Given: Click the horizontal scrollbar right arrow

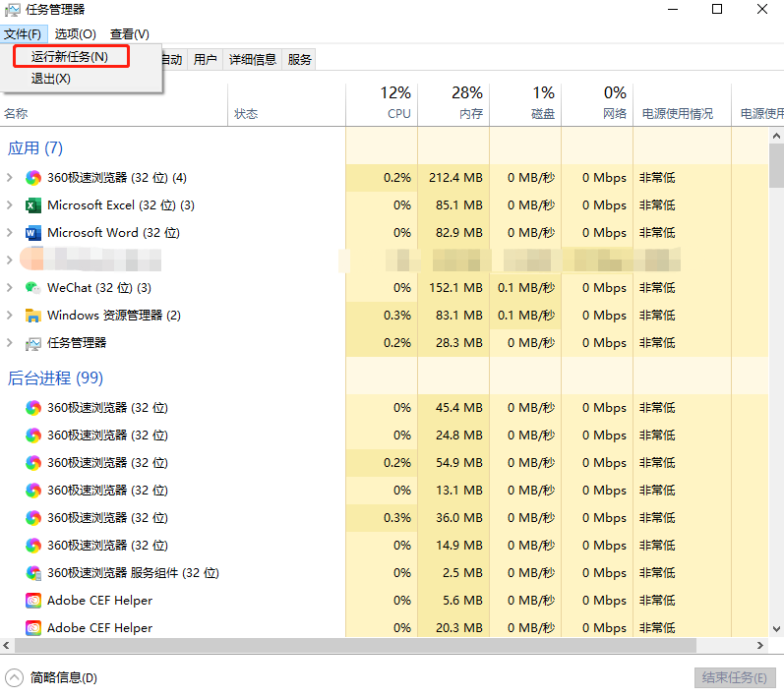Looking at the screenshot, I should [x=760, y=645].
